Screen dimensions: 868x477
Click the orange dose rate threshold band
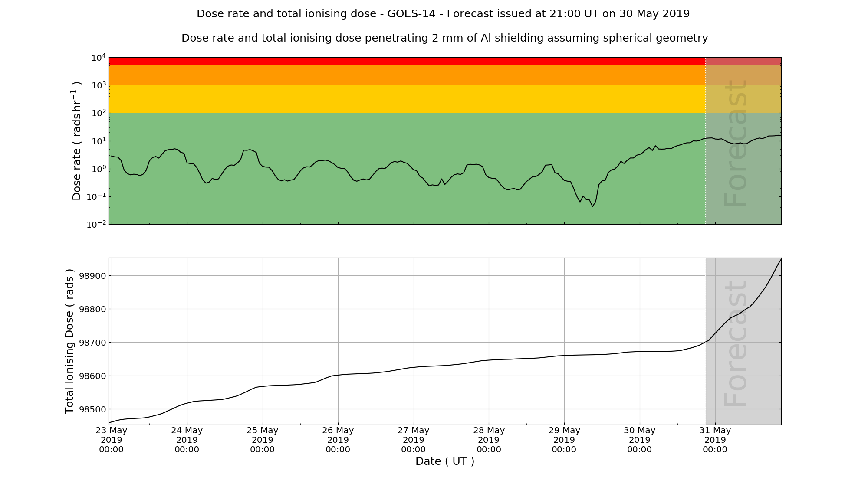407,75
